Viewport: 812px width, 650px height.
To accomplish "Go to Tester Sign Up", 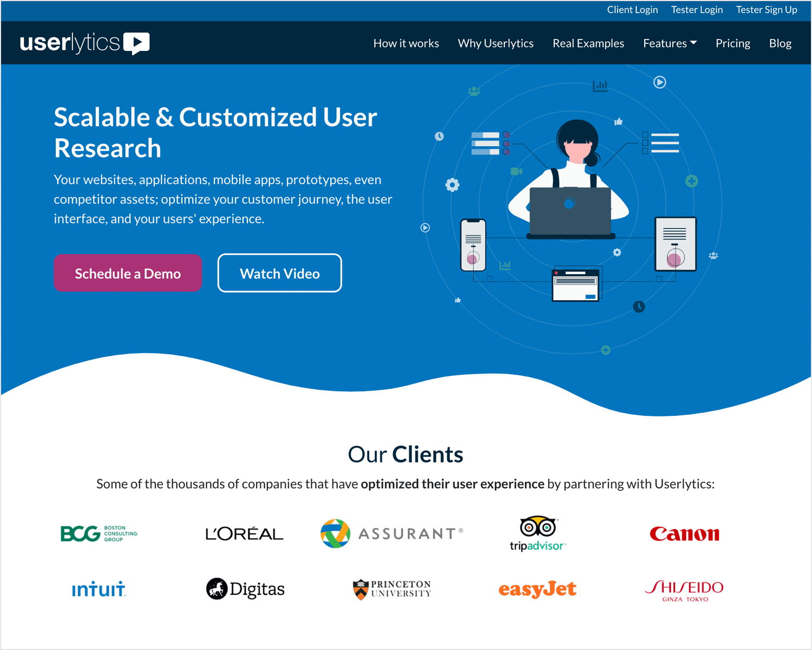I will (x=767, y=10).
